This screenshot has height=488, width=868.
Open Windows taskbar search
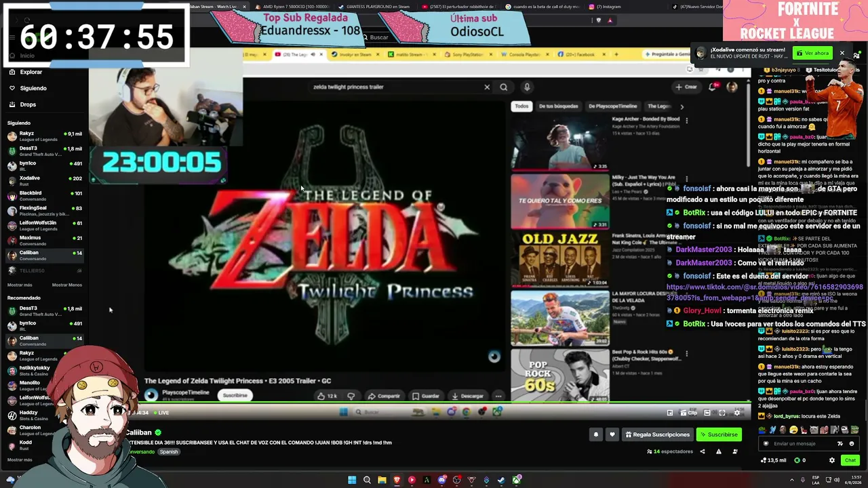click(x=367, y=481)
